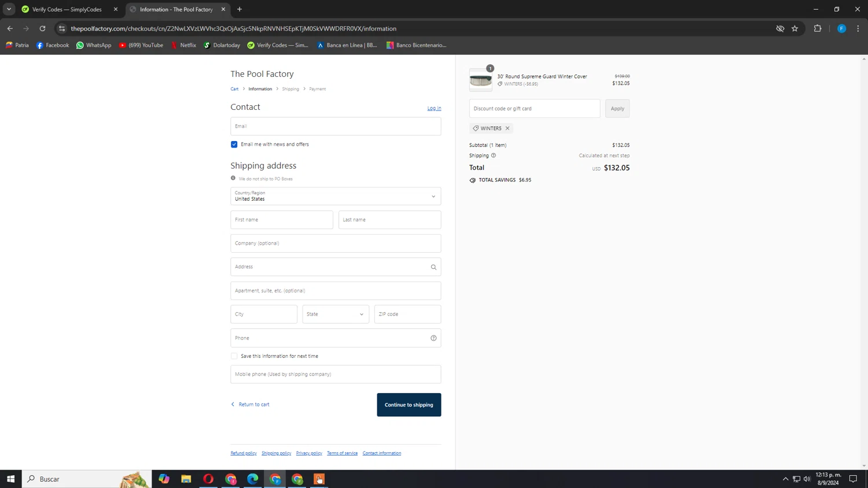Open the Banca en Línea bookmark

347,45
